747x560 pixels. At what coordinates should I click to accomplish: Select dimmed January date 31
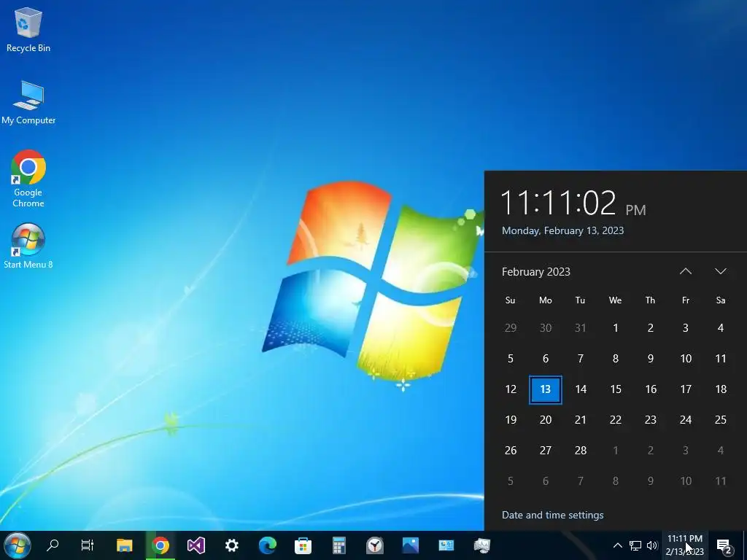pos(581,327)
